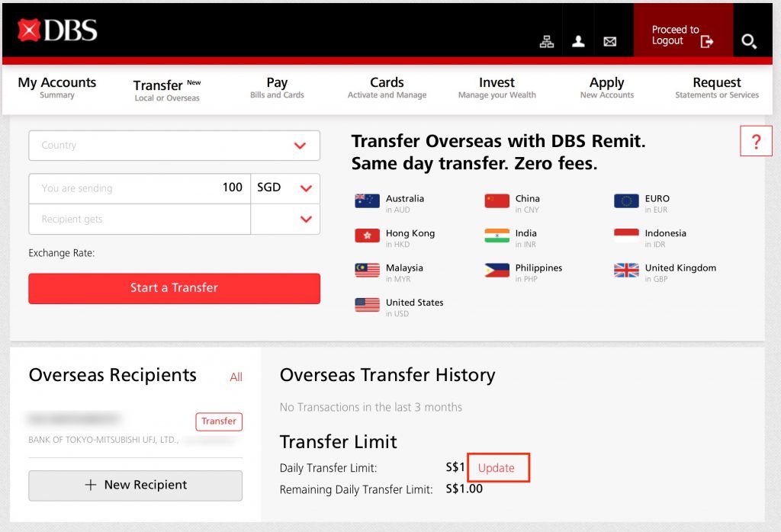
Task: Click the Daily Transfer Limit label
Action: pos(328,468)
